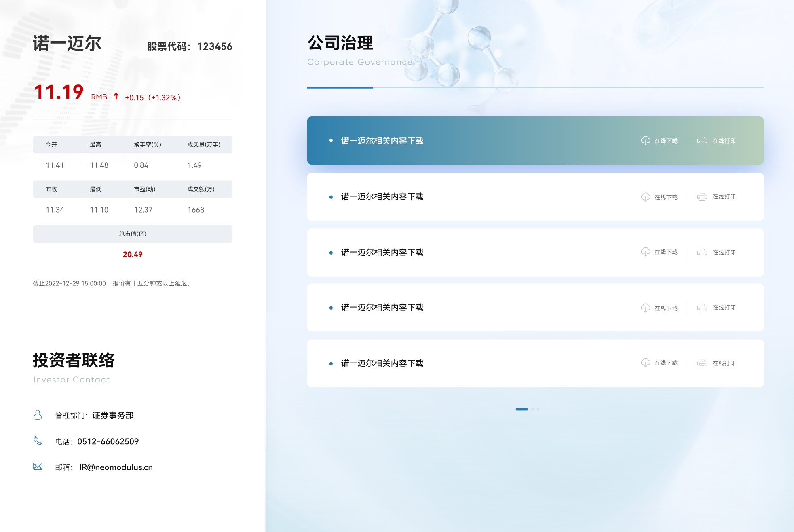Click the cloud download icon in the third list row
The width and height of the screenshot is (794, 532).
646,252
